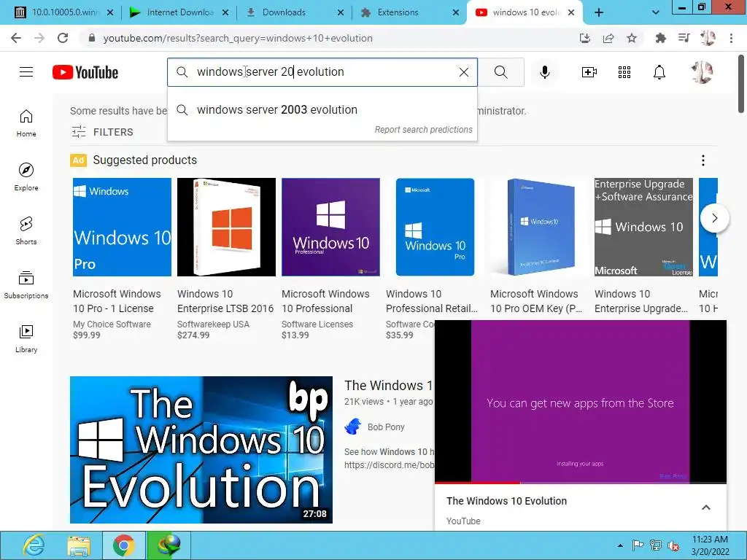Seek in the mini player progress bar
This screenshot has height=560, width=747.
point(580,483)
